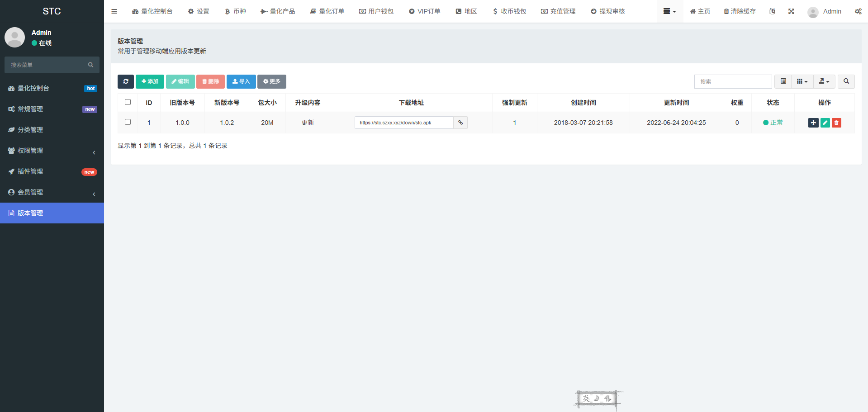Open the 用户钱包 top navigation tab

click(x=376, y=11)
